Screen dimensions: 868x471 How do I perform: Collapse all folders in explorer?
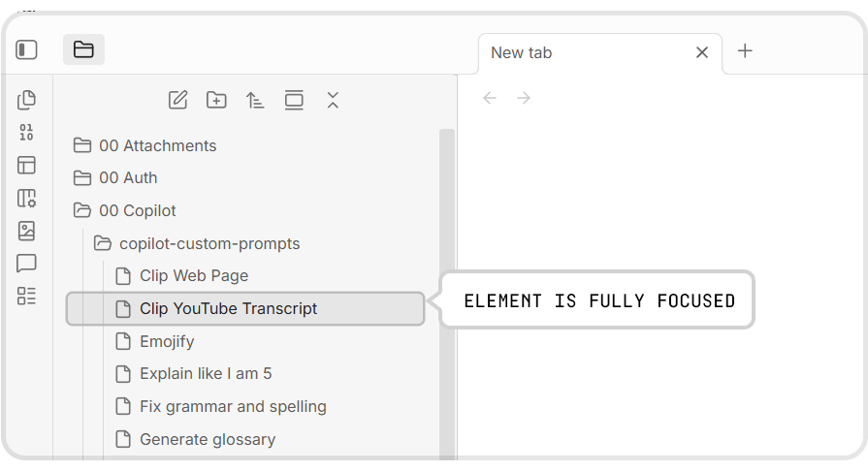pos(333,100)
